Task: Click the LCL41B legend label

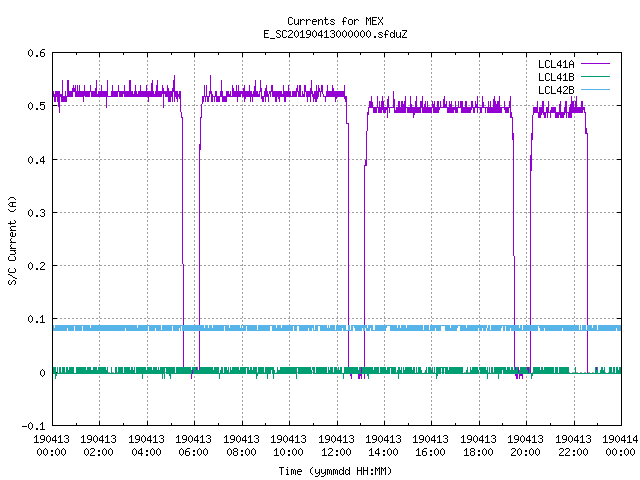Action: (x=556, y=77)
